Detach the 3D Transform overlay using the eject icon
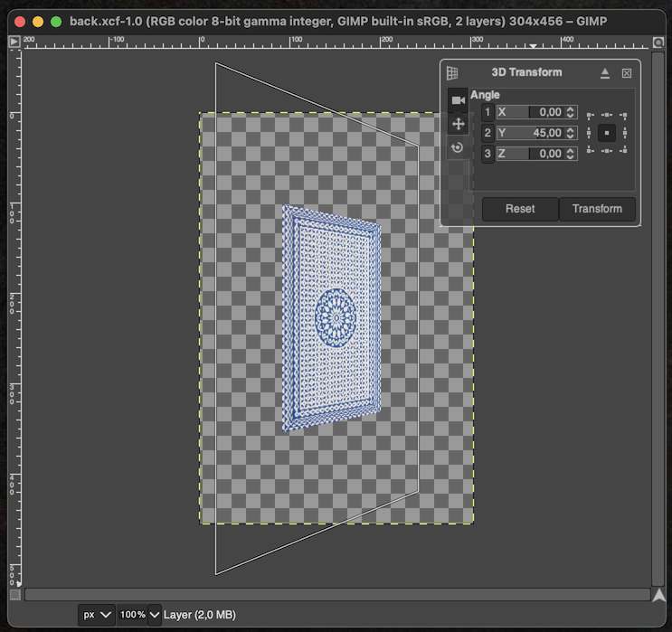The image size is (672, 632). (x=605, y=73)
